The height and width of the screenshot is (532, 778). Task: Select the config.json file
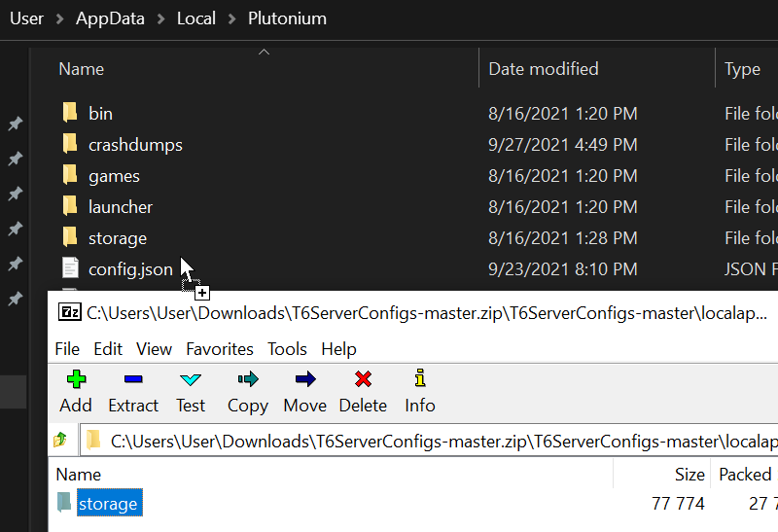click(130, 269)
